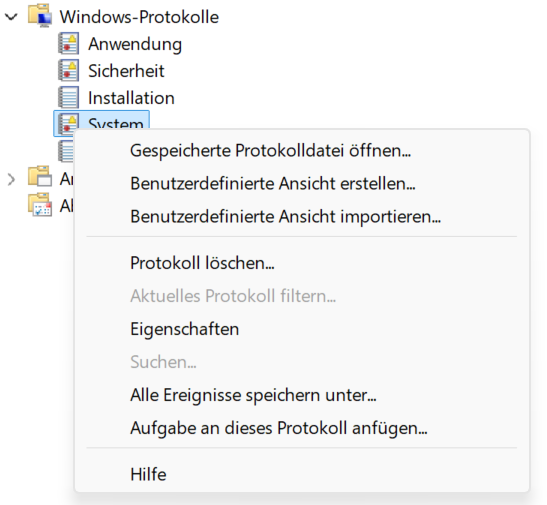Choose Benutzerdefinierte Ansicht erstellen...
Viewport: 547px width, 505px height.
273,183
